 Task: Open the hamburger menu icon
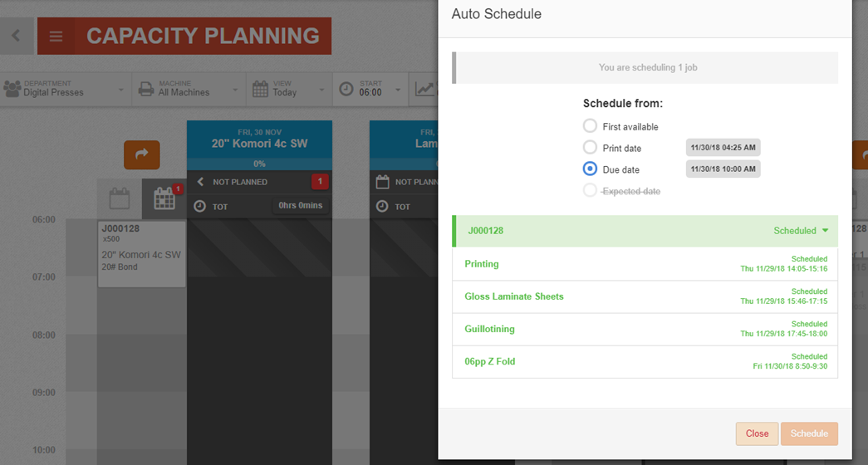click(56, 37)
